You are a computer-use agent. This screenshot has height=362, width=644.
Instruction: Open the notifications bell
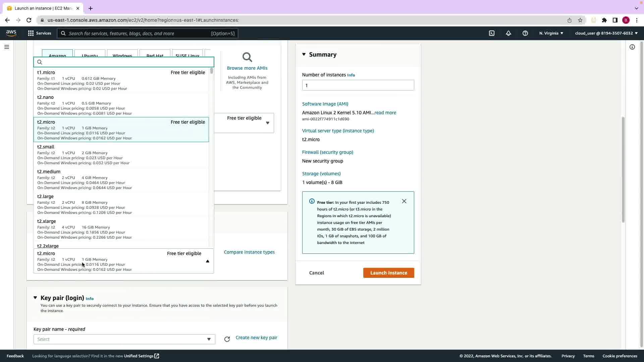(508, 33)
